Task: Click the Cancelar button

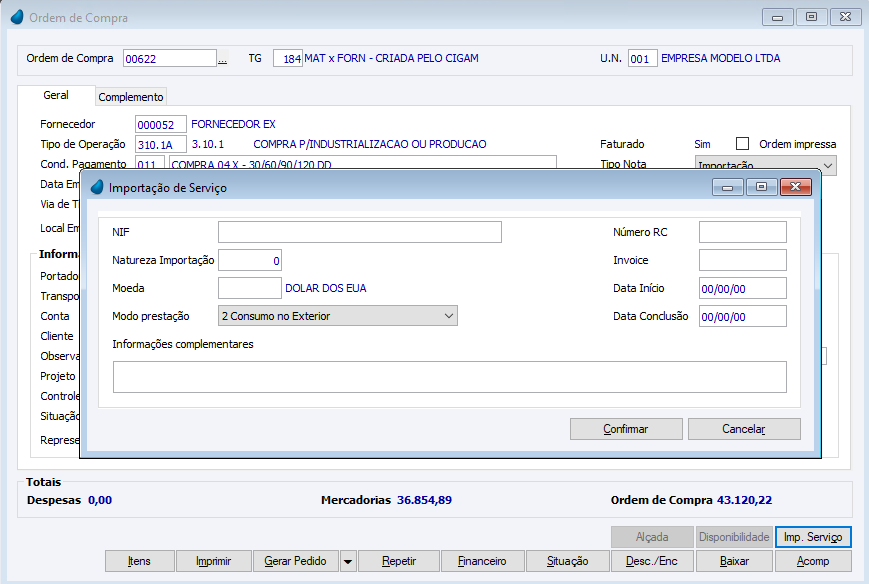Action: (744, 429)
